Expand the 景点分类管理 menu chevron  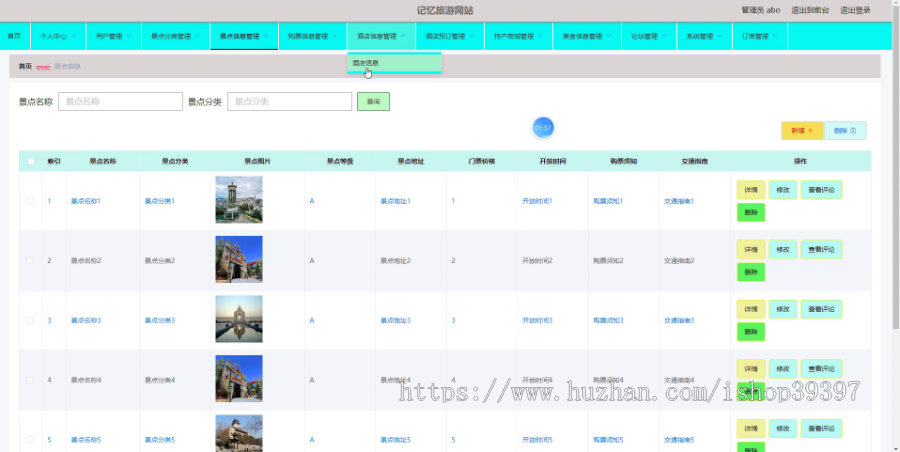[x=197, y=36]
